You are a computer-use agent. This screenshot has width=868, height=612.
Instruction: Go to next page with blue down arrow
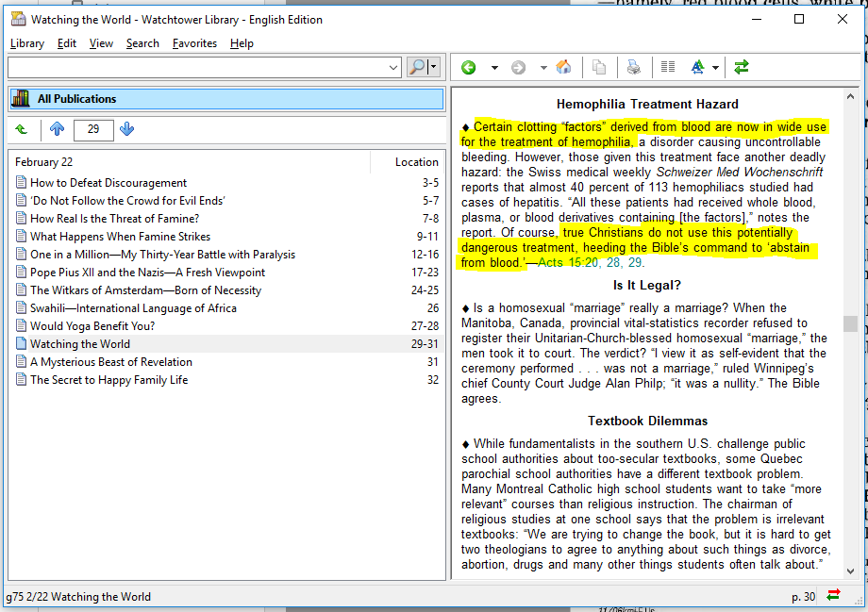(x=127, y=129)
